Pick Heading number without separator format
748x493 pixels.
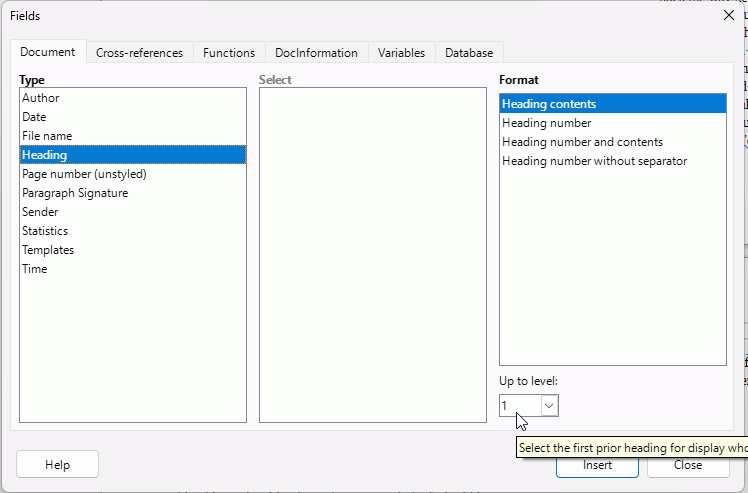[594, 161]
